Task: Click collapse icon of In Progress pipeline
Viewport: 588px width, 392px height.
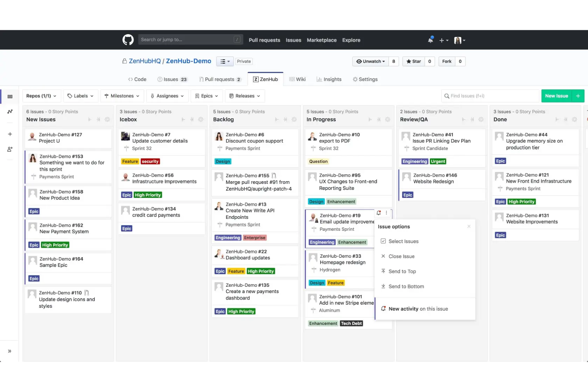Action: pos(379,120)
